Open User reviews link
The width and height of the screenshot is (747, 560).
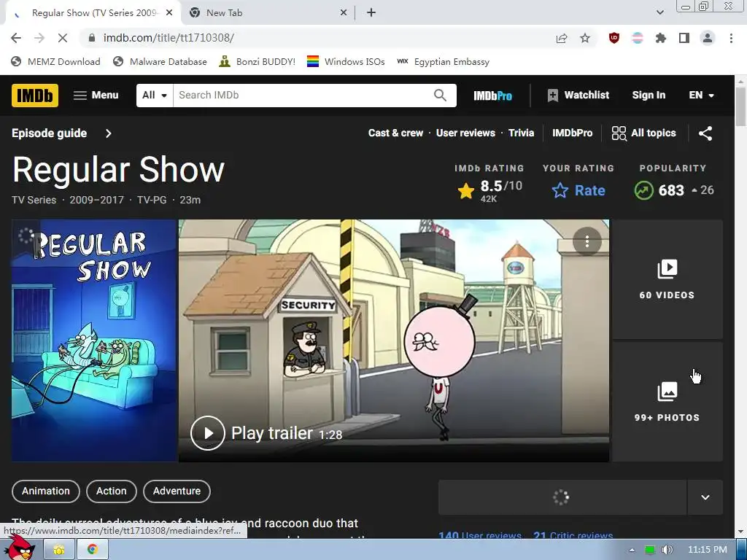click(x=465, y=133)
